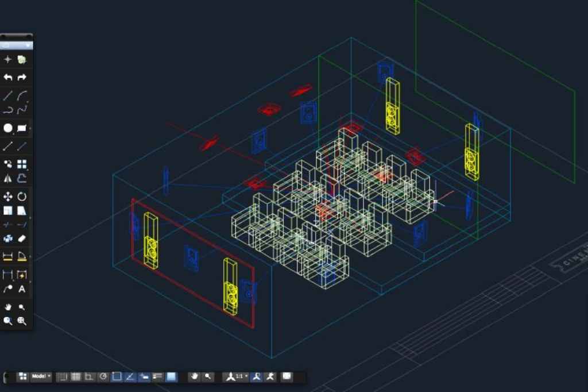Toggle Transparency display in the status bar

pyautogui.click(x=171, y=376)
